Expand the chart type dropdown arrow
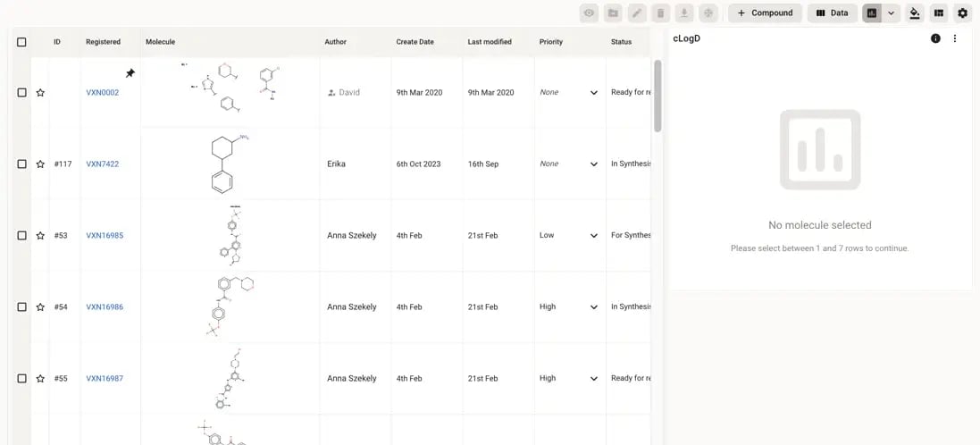The height and width of the screenshot is (445, 980). (891, 13)
